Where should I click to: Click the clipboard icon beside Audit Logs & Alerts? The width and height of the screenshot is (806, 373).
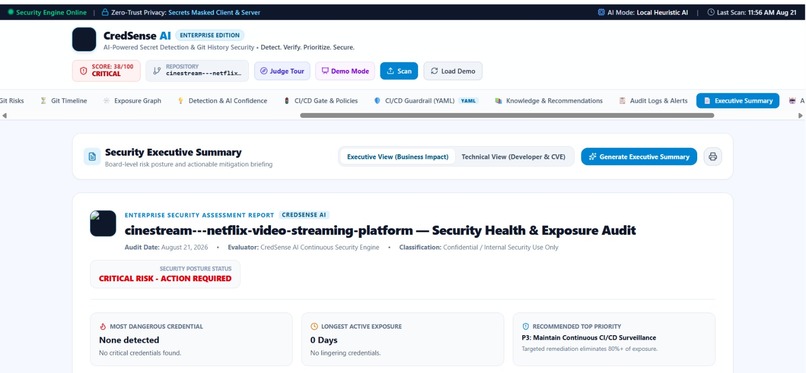(622, 101)
